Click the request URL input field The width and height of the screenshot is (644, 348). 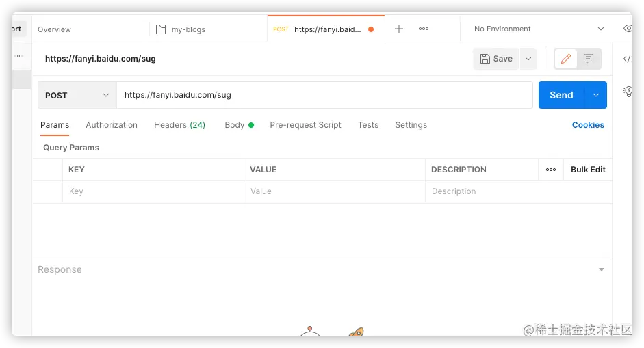324,95
